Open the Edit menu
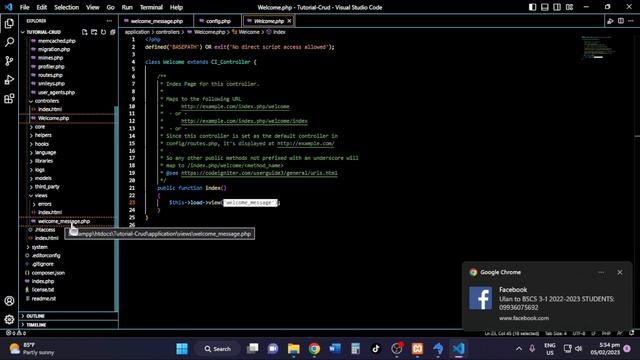The image size is (640, 360). [x=42, y=7]
